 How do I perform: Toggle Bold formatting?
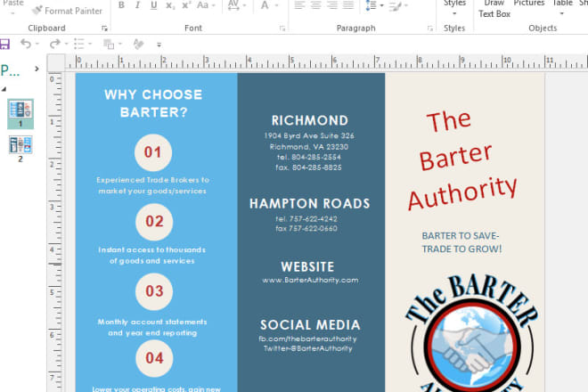tap(121, 4)
